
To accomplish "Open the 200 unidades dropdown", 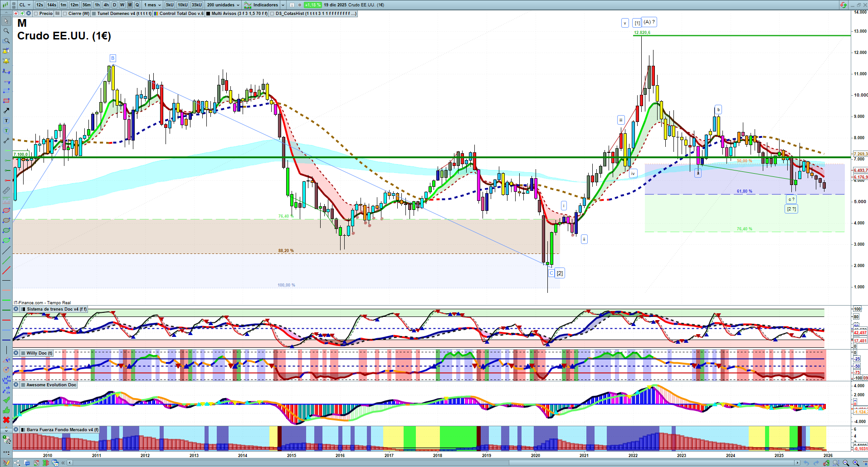I will point(223,5).
